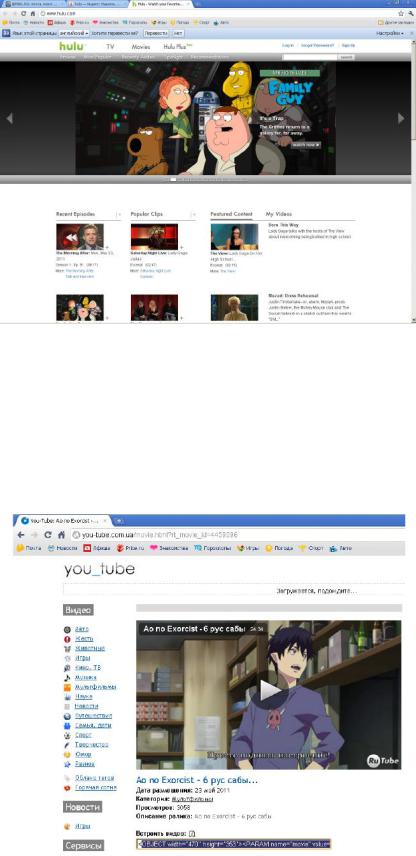Click the embed video help question icon
416x856 pixels.
point(192,834)
